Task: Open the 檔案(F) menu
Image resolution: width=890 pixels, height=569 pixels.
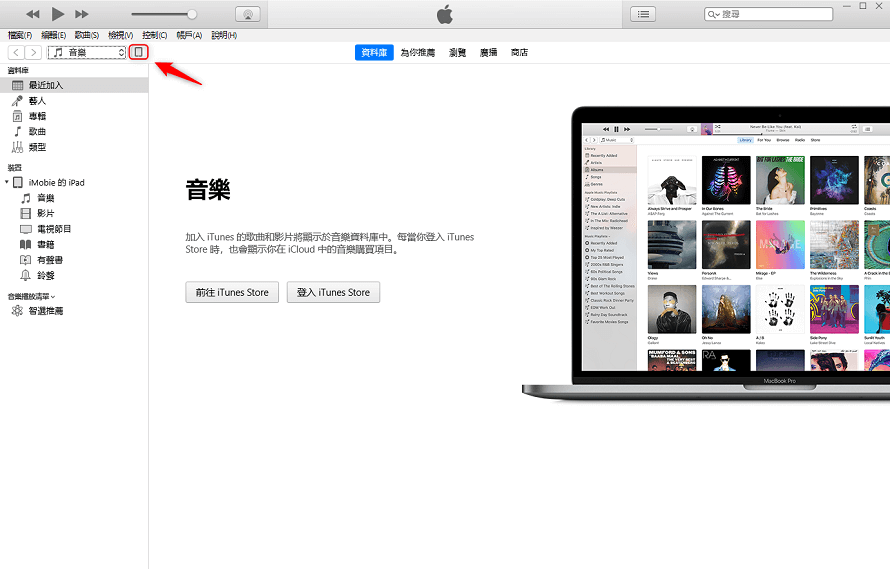Action: click(20, 35)
